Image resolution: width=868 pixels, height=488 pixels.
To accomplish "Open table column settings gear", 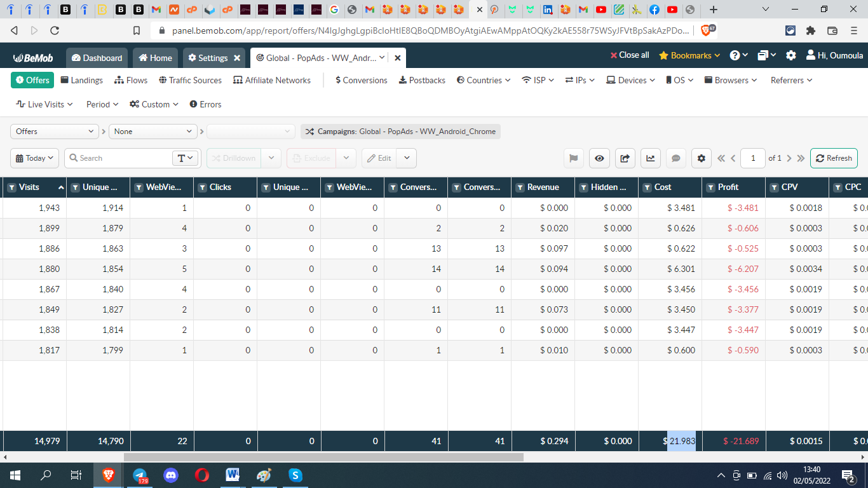I will [701, 158].
